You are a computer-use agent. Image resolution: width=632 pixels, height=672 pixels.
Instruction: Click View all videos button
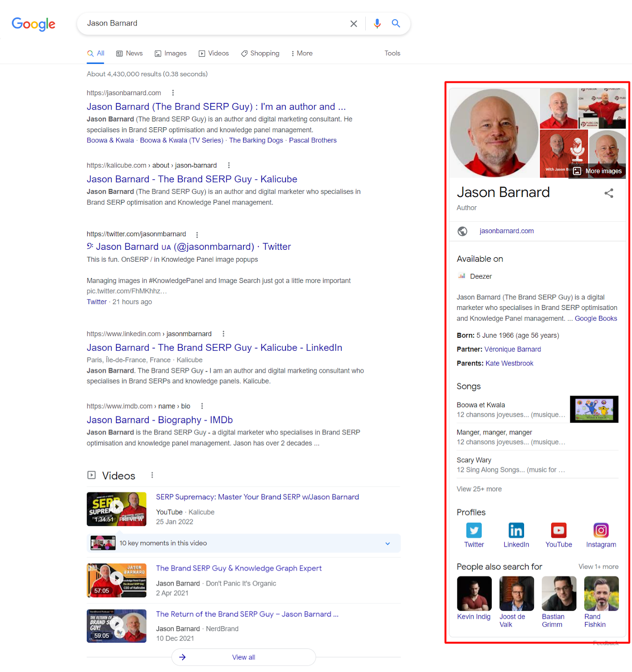[x=244, y=657]
